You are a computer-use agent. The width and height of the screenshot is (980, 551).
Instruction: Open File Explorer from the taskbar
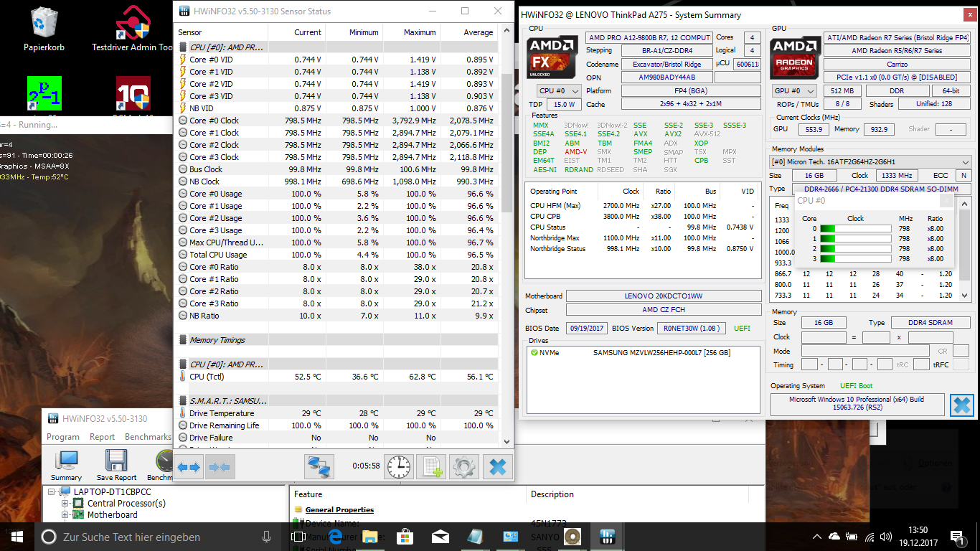pos(369,537)
